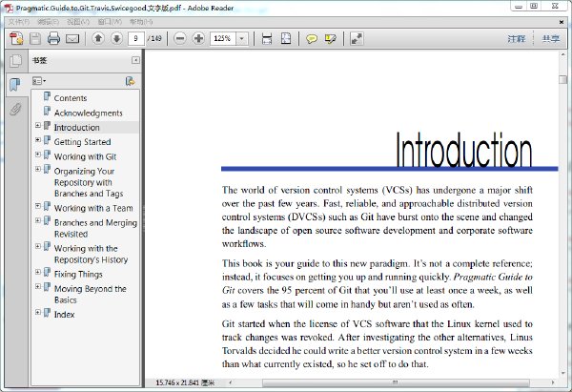This screenshot has height=392, width=572.
Task: Open the 视图 menu
Action: (78, 22)
